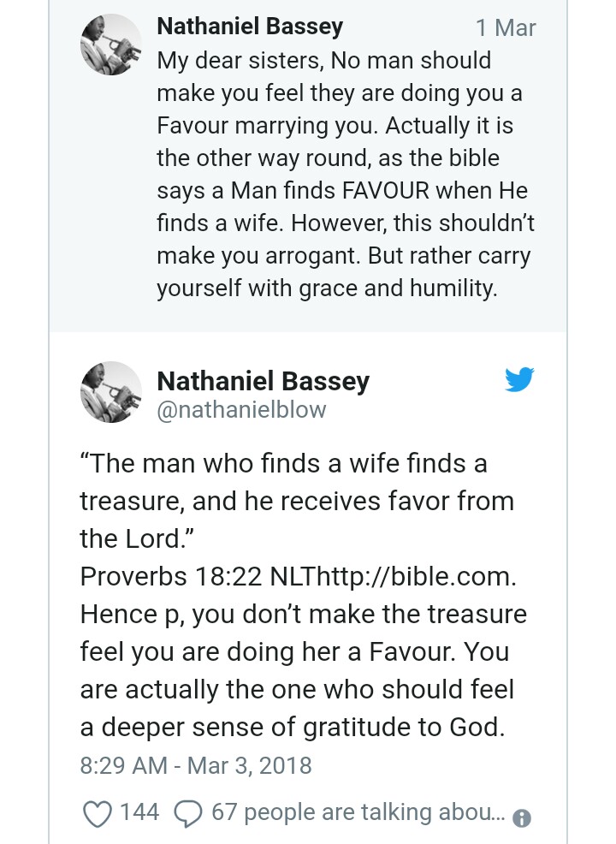Click the "1 Mar" date

pyautogui.click(x=506, y=28)
